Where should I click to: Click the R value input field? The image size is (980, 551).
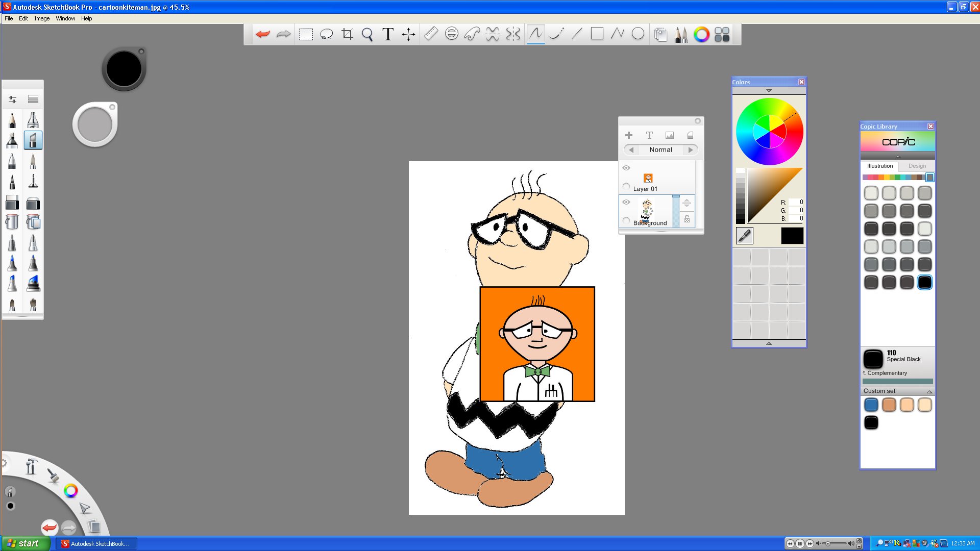pyautogui.click(x=796, y=202)
